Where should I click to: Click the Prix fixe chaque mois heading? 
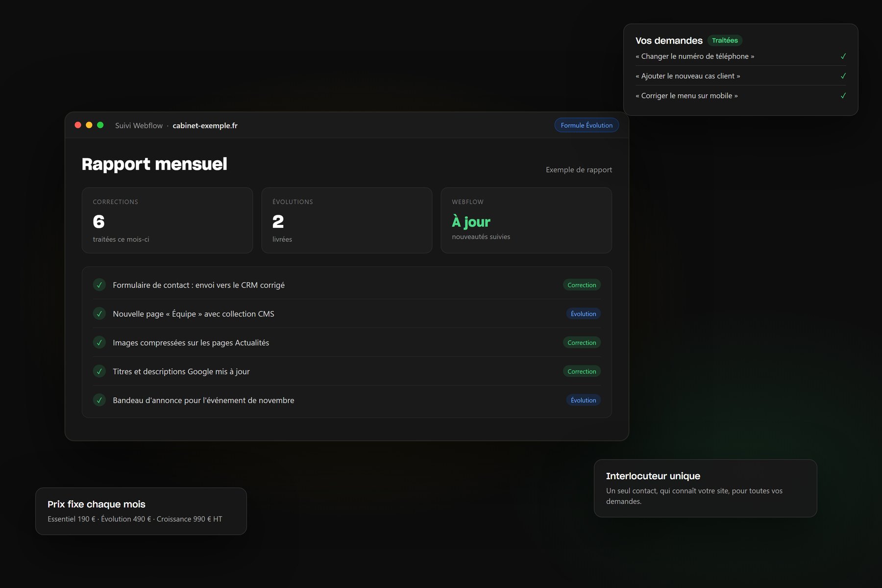click(x=97, y=504)
